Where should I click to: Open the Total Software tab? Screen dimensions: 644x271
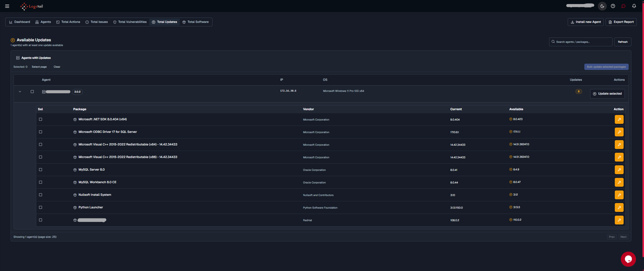[x=196, y=22]
